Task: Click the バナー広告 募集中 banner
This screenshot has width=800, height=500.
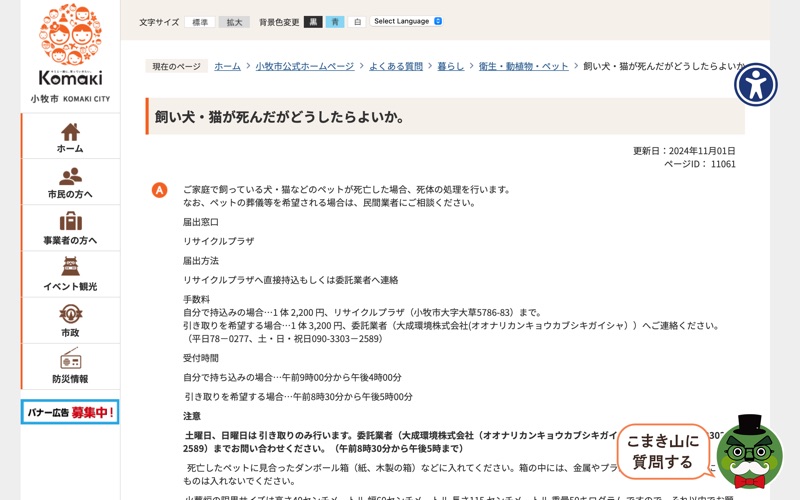Action: pyautogui.click(x=70, y=412)
